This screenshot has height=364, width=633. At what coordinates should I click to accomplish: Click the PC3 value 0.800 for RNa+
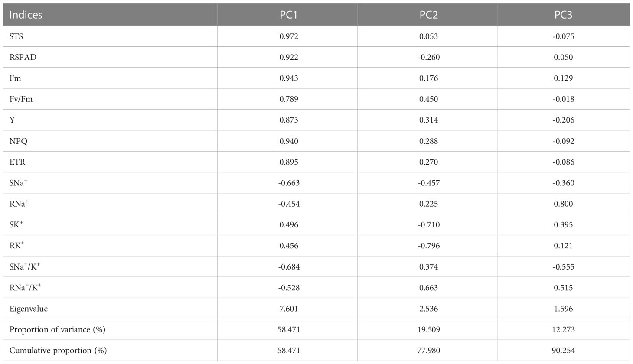563,204
